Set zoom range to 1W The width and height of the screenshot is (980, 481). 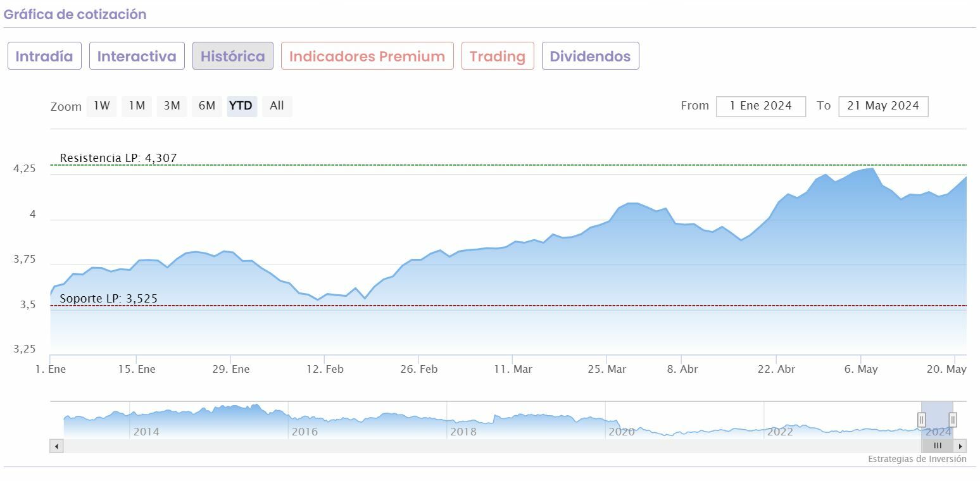pyautogui.click(x=102, y=106)
